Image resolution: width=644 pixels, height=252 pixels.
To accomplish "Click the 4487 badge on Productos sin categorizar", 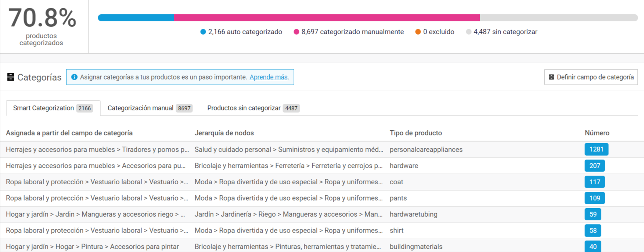I will (291, 108).
